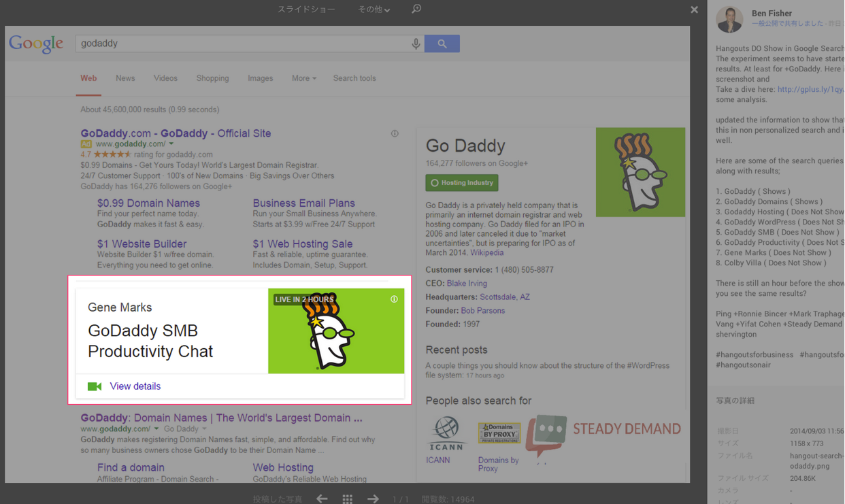845x504 pixels.
Task: Click the microphone voice search icon
Action: (416, 44)
